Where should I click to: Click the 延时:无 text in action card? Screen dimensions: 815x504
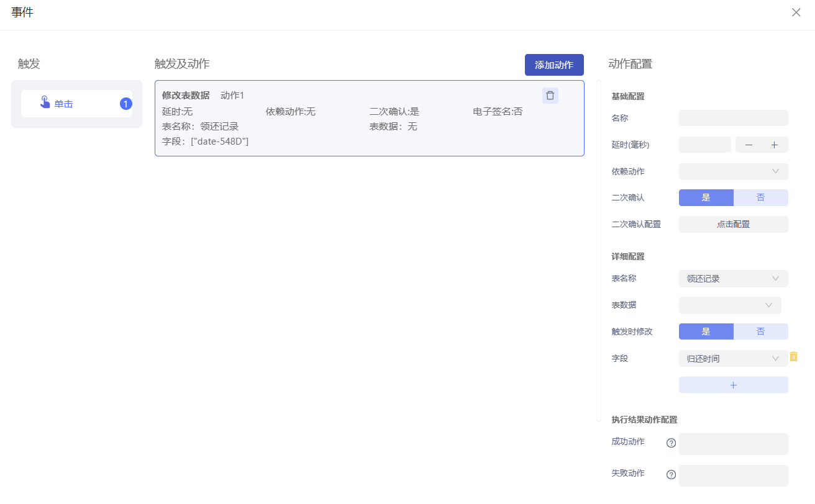click(x=177, y=111)
